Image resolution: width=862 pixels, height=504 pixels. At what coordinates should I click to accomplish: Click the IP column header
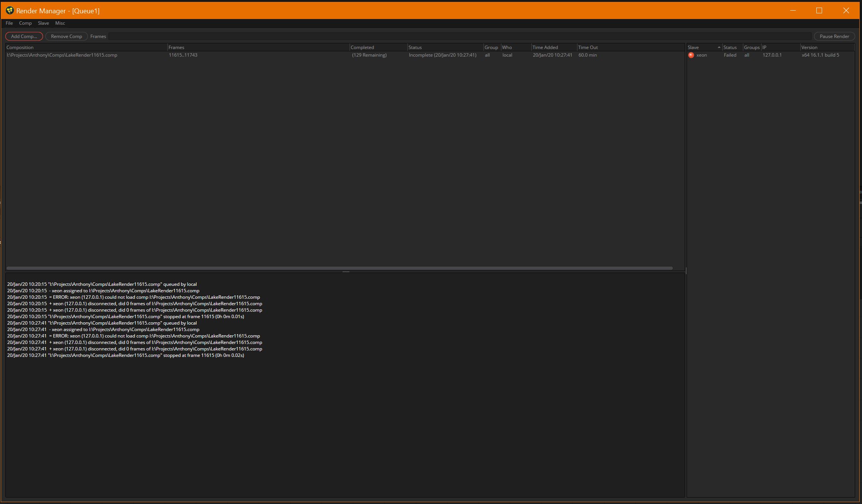(x=780, y=48)
